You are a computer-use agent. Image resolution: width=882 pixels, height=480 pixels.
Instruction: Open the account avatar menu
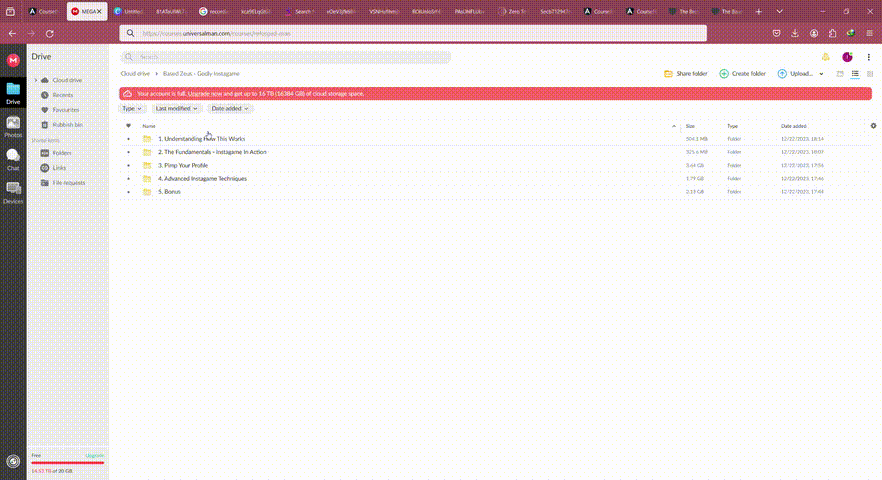[847, 57]
